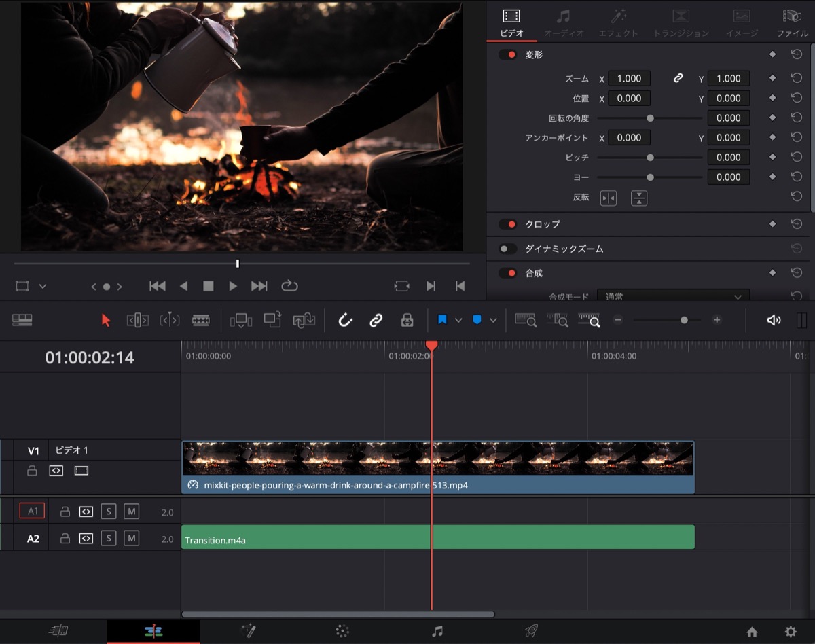Click the detail zoom icon
Screen dimensions: 815x644
point(558,320)
